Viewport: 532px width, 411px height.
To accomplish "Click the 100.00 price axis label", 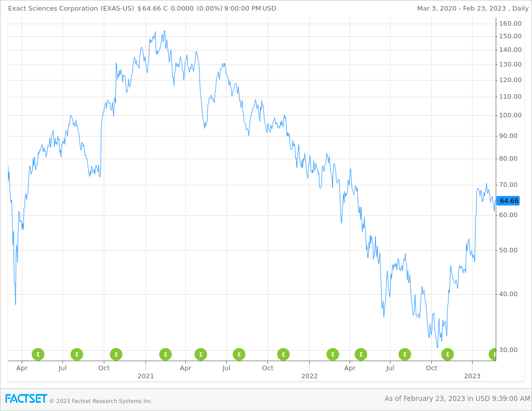I will [x=510, y=115].
